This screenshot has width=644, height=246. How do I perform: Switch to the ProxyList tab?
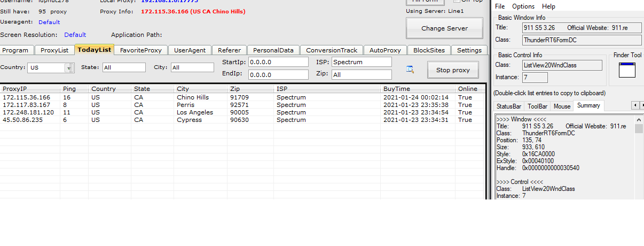tap(54, 50)
